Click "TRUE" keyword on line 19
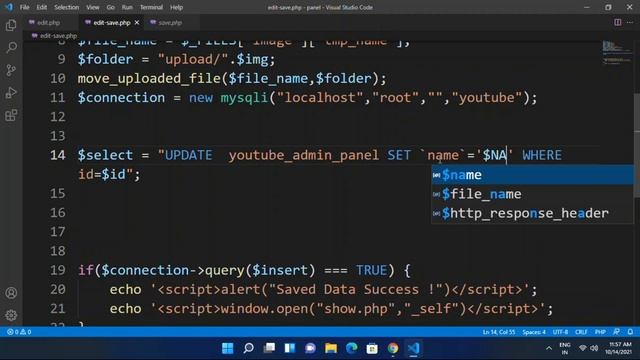This screenshot has width=640, height=360. pos(371,270)
